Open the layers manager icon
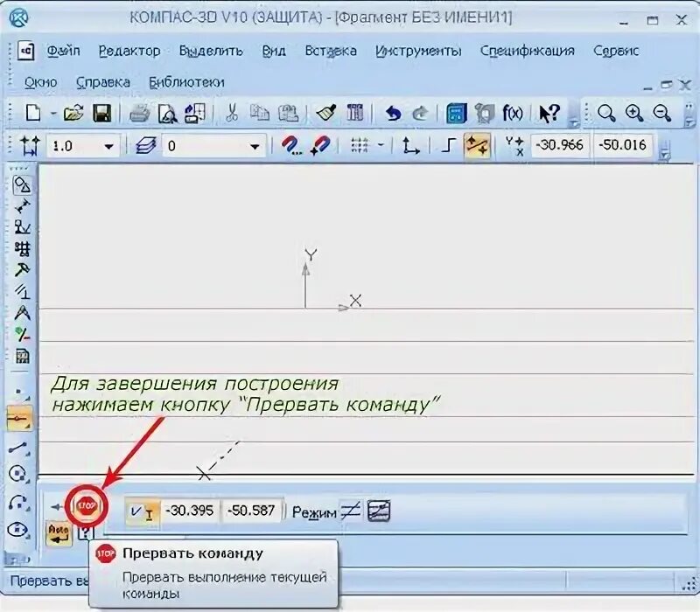The width and height of the screenshot is (700, 612). click(145, 146)
